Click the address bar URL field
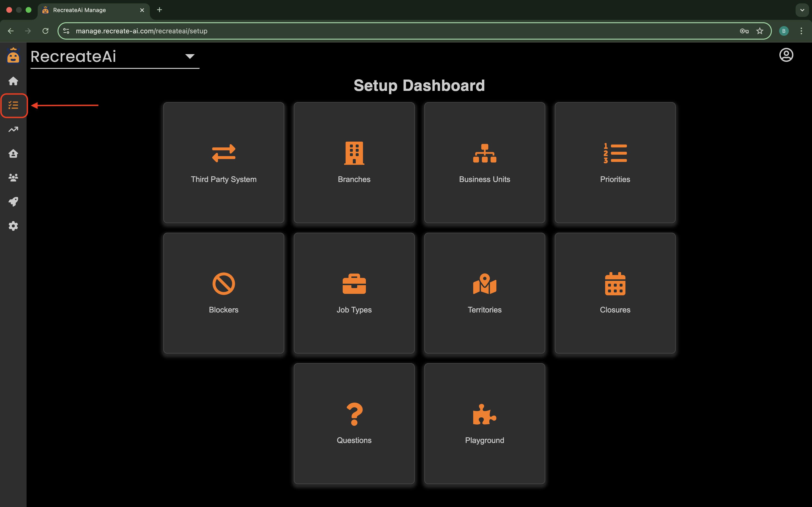The width and height of the screenshot is (812, 507). [x=235, y=31]
